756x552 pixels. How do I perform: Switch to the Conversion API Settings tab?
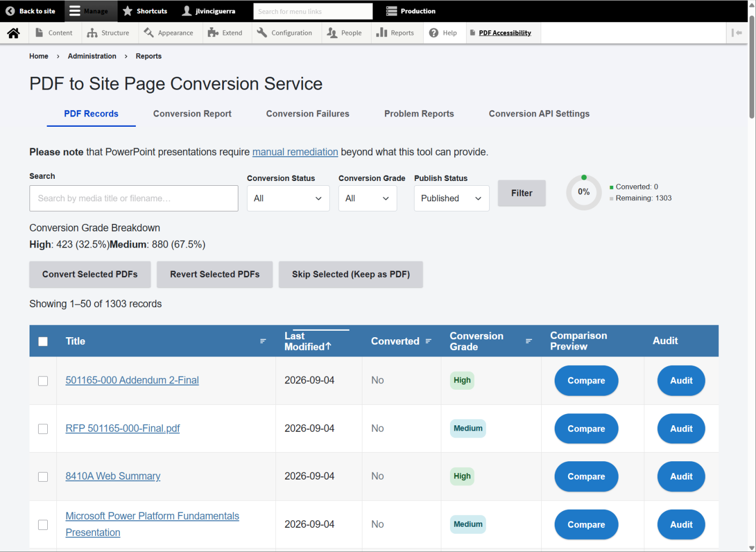click(539, 114)
